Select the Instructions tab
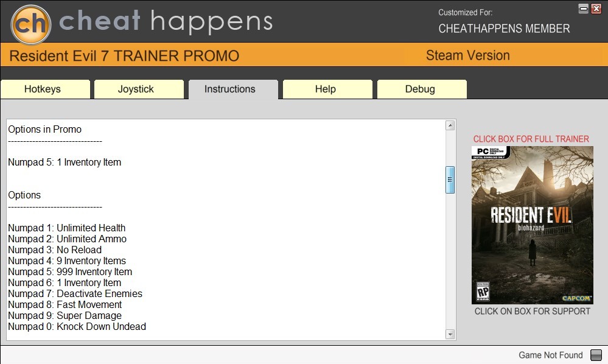The height and width of the screenshot is (364, 608). point(229,89)
